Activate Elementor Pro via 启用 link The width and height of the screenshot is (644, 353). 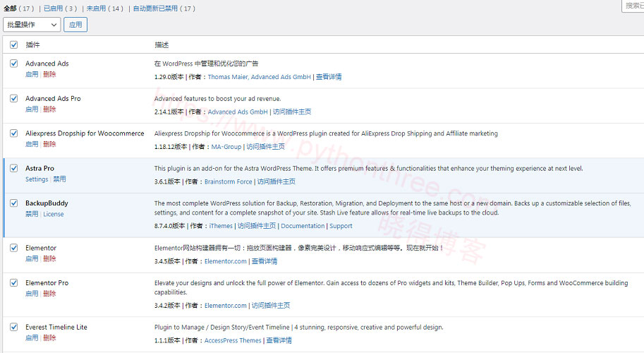[x=32, y=294]
